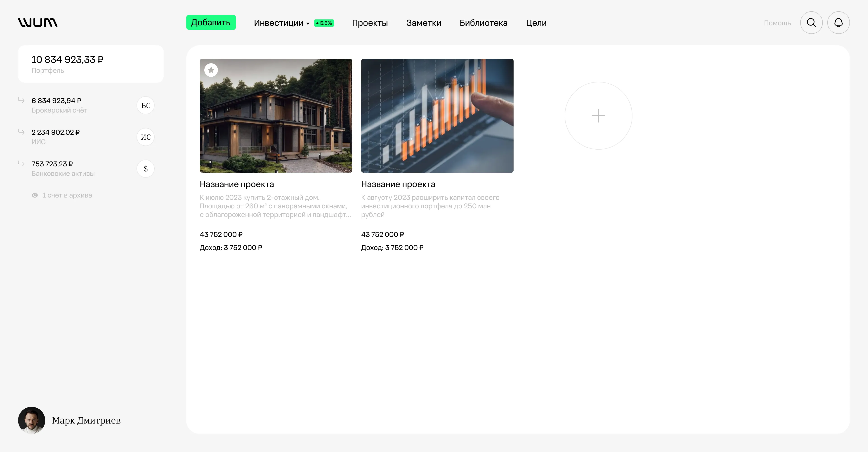Click description 'К июлю 2023 купить 2-этажный дом'
This screenshot has height=452, width=868.
[275, 206]
